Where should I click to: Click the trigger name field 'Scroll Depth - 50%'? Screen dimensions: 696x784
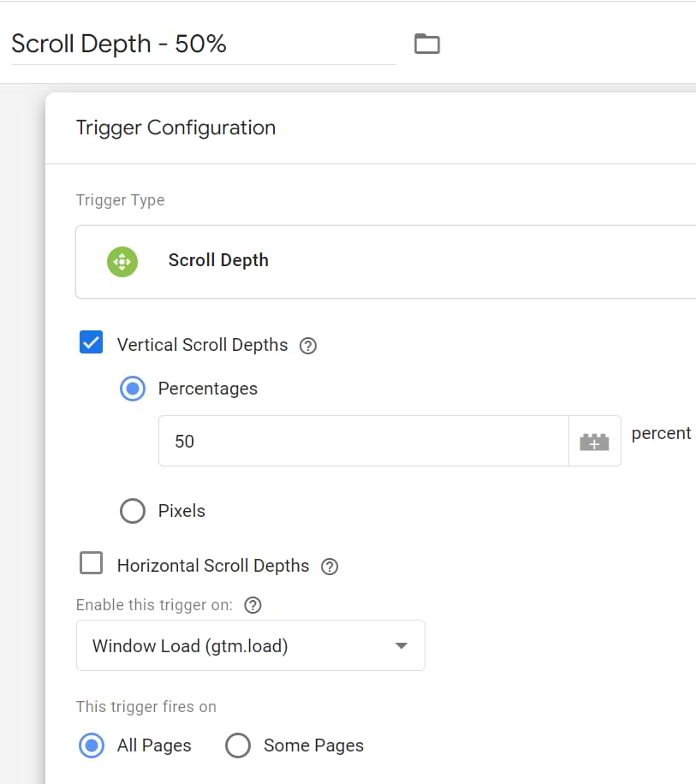click(204, 45)
